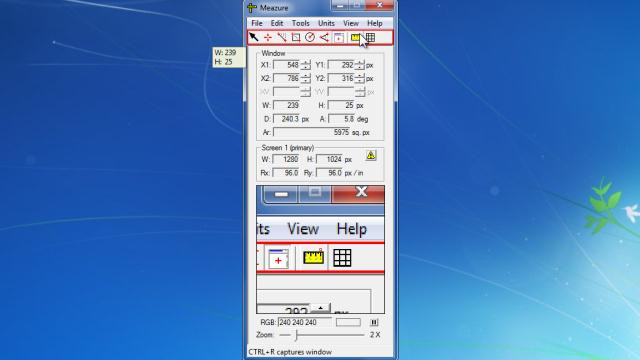Pause the magnifier with the freeze button
This screenshot has height=360, width=640.
pos(374,322)
